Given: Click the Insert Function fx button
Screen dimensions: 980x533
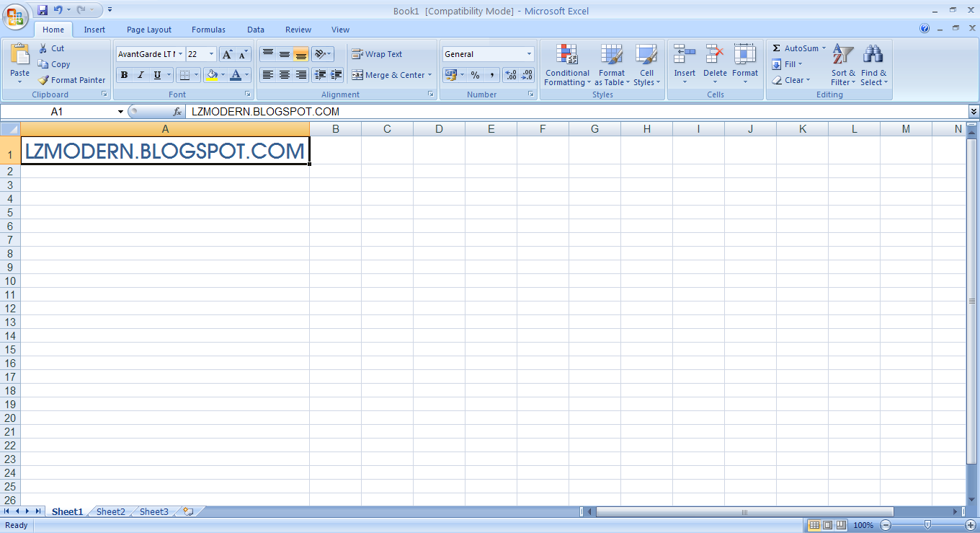Looking at the screenshot, I should click(x=177, y=112).
